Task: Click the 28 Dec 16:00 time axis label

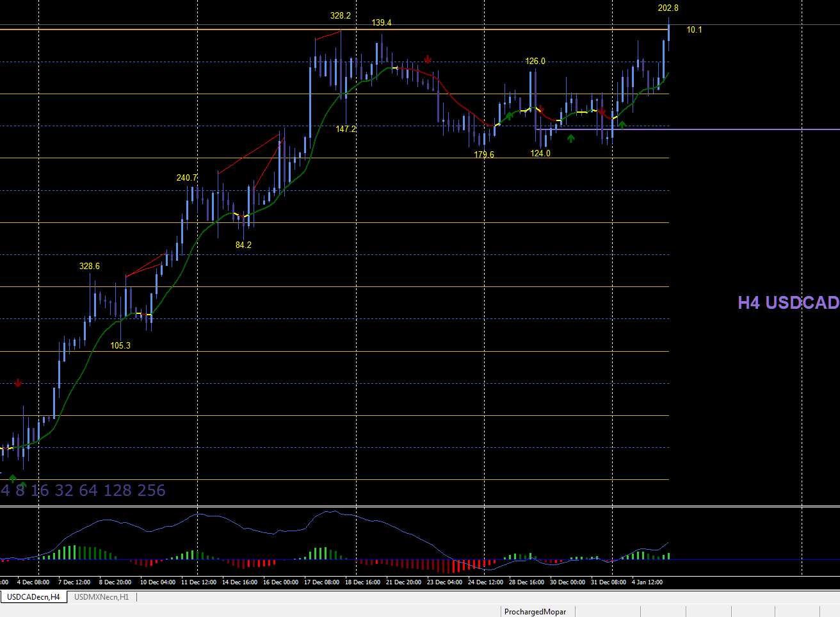Action: (526, 582)
